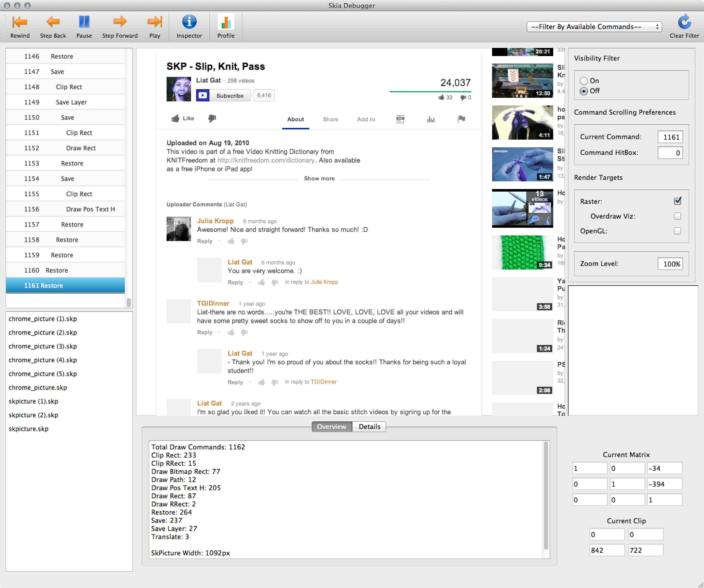Click the Subscribe button in the canvas
This screenshot has height=588, width=704.
[x=223, y=96]
